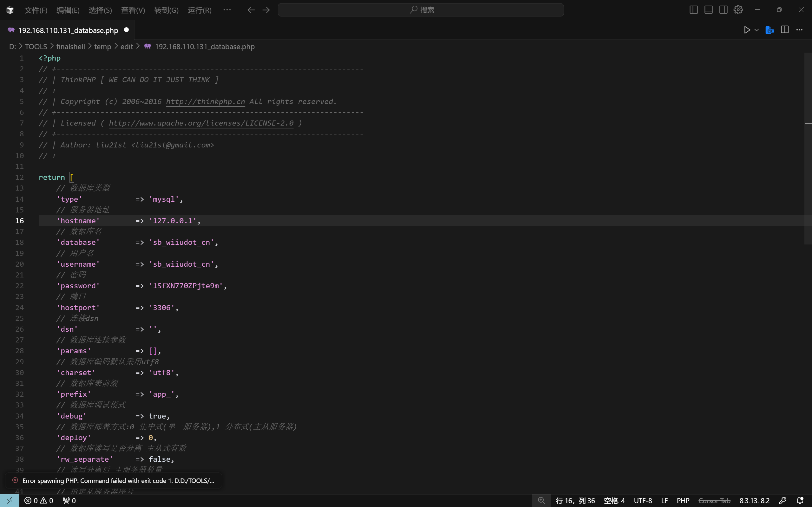Open the 运行(R) menu
This screenshot has height=507, width=812.
pyautogui.click(x=199, y=10)
